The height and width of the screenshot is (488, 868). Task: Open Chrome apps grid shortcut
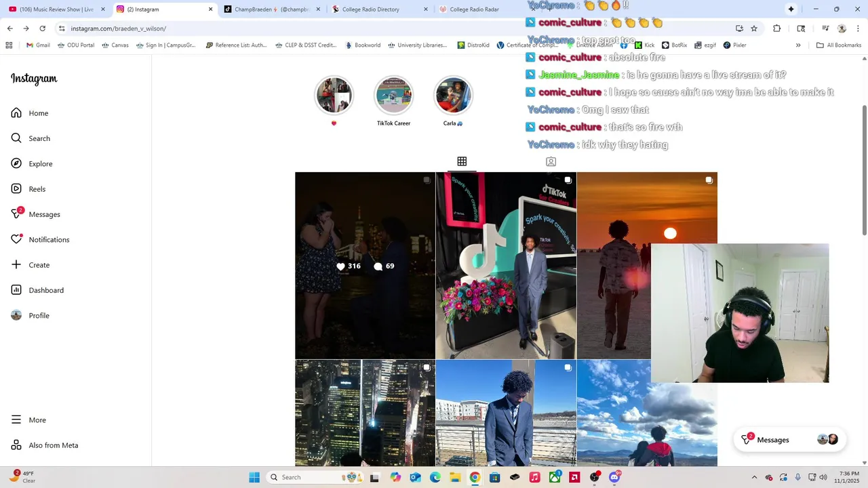(x=9, y=45)
